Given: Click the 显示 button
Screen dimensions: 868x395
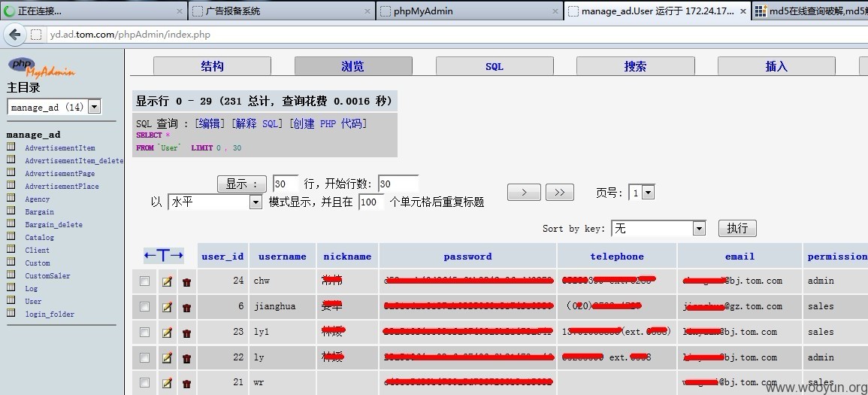Looking at the screenshot, I should coord(242,184).
